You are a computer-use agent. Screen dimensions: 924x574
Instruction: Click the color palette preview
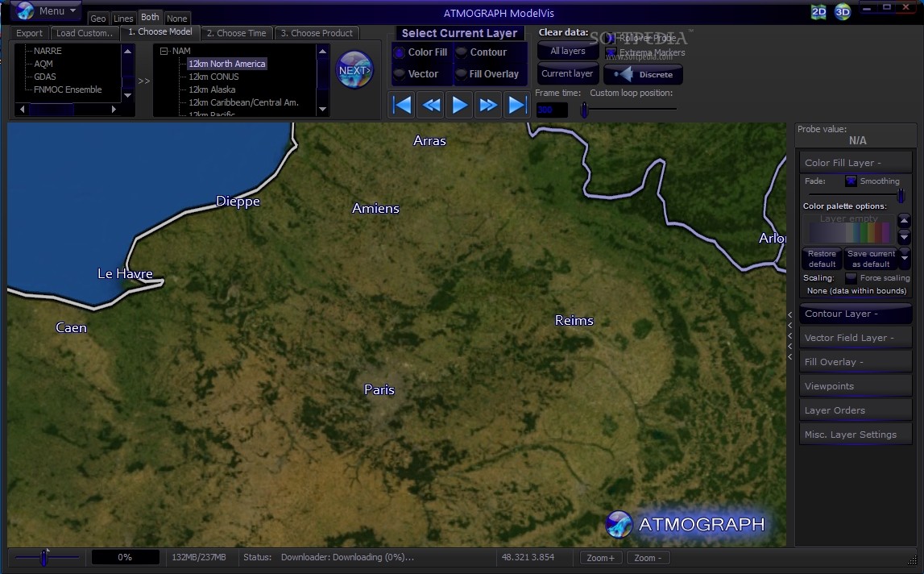coord(848,229)
